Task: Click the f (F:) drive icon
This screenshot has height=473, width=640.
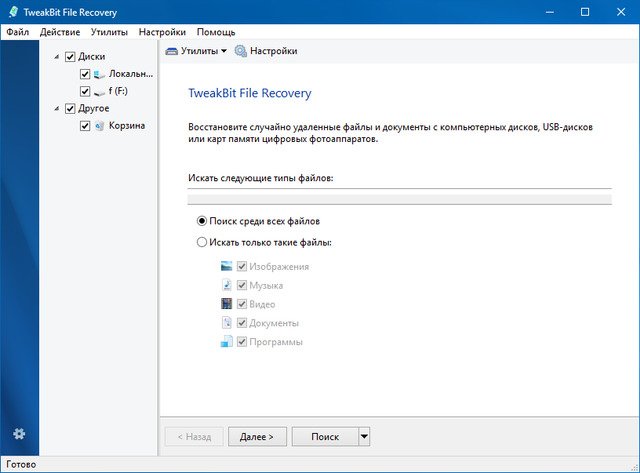Action: (x=99, y=91)
